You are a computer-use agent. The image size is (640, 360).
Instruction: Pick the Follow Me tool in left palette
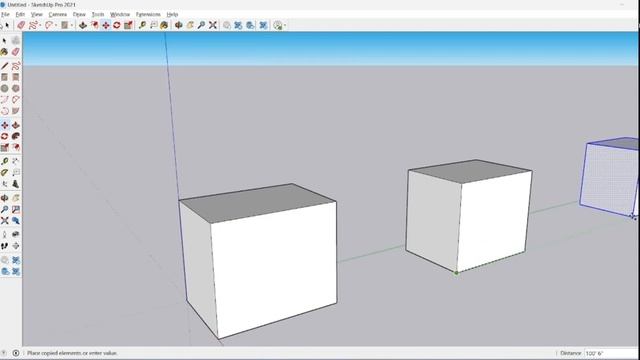[16, 136]
